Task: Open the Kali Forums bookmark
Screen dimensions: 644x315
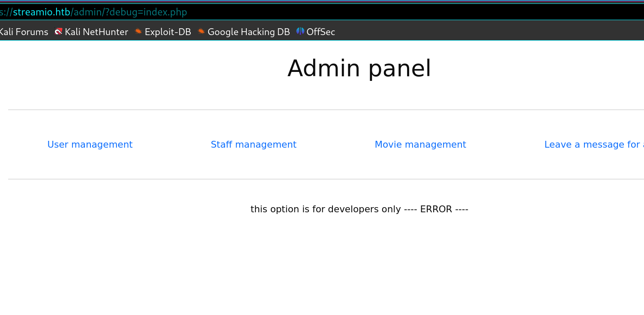Action: pyautogui.click(x=24, y=32)
